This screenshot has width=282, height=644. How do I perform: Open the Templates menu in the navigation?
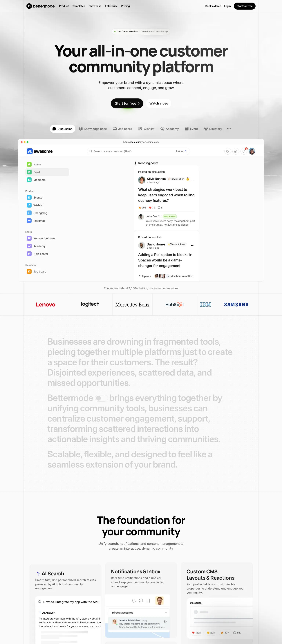79,6
